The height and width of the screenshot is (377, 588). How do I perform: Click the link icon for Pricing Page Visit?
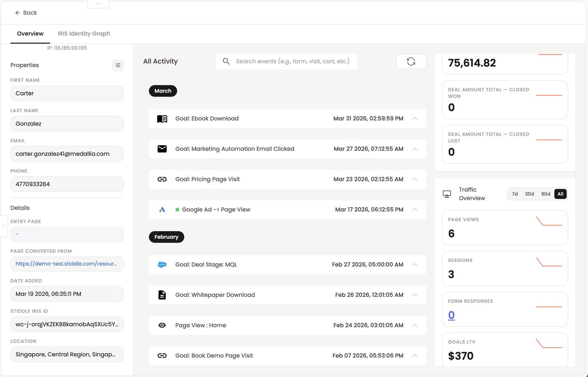[162, 179]
